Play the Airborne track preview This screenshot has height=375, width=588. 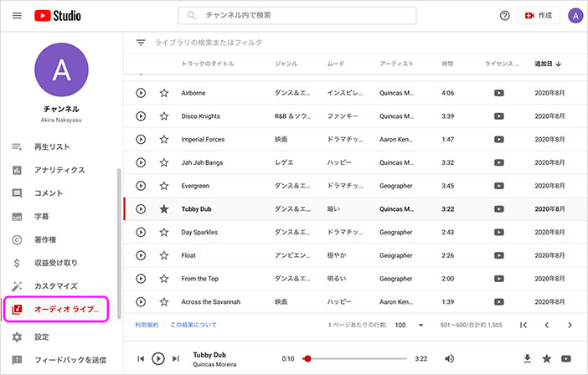coord(141,93)
